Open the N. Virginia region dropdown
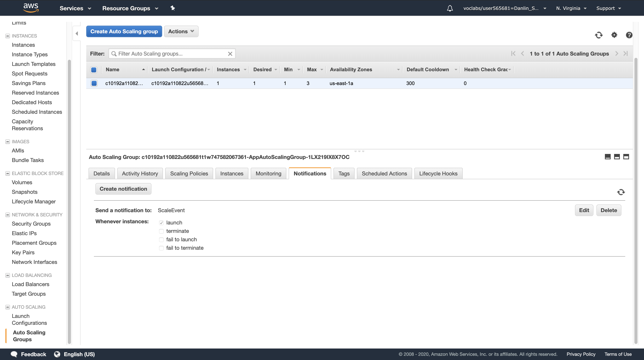Viewport: 644px width, 360px height. point(571,8)
